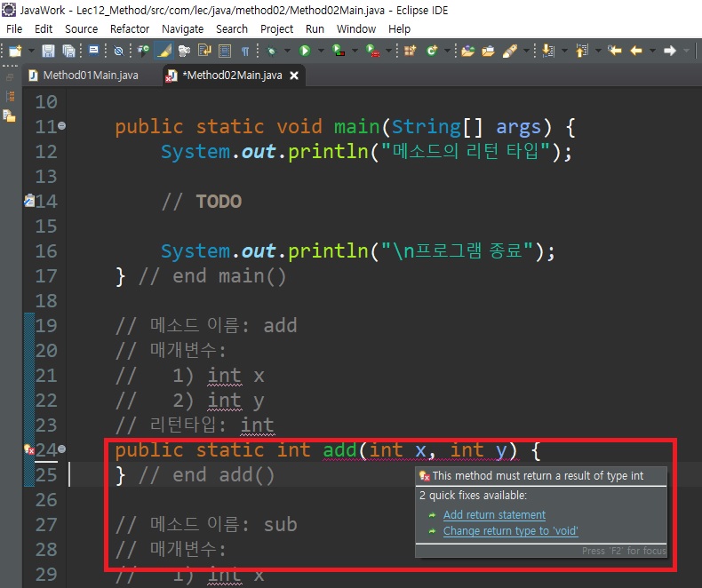Viewport: 702px width, 588px height.
Task: Click line number 16 in the editor gutter
Action: (x=46, y=251)
